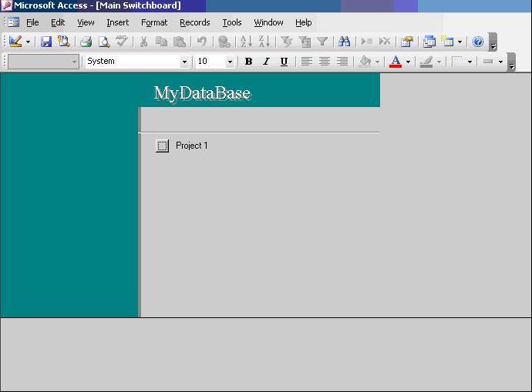Click the New Object icon
The height and width of the screenshot is (392, 532).
(x=447, y=42)
